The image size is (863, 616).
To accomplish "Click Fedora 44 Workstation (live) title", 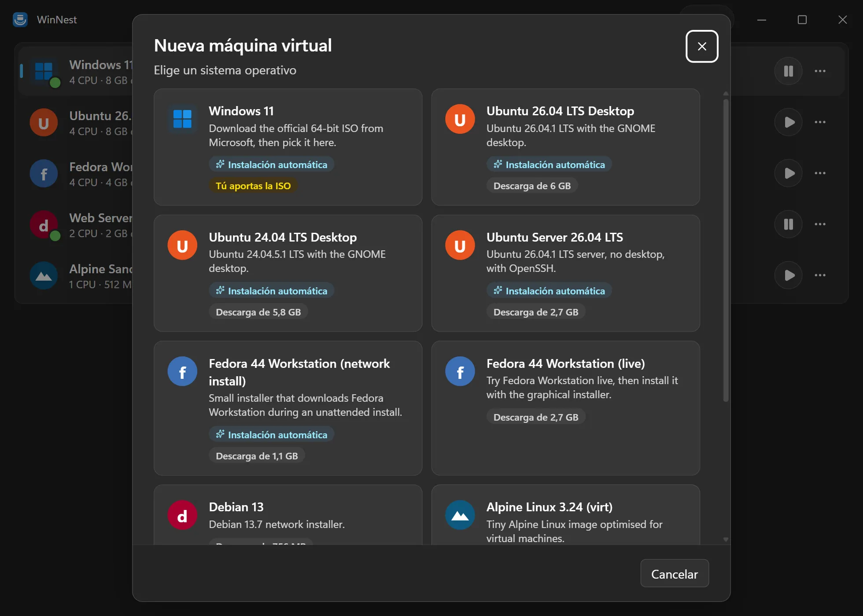I will pos(566,363).
